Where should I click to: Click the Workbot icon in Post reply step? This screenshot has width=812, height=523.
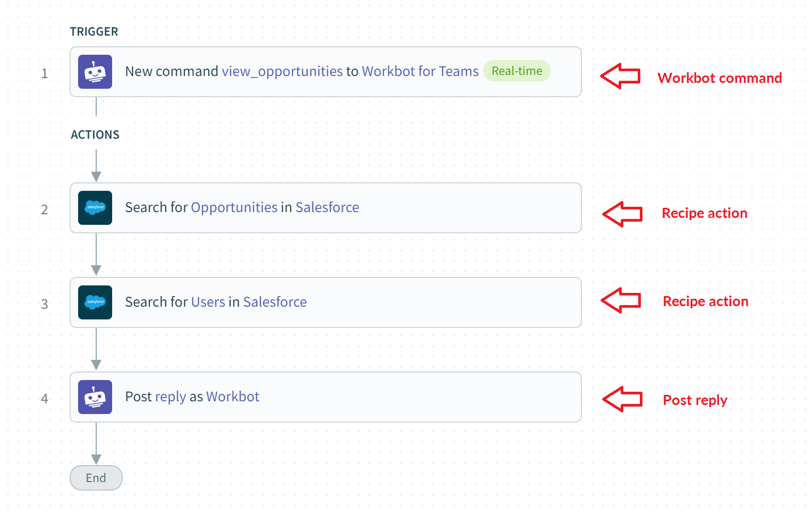tap(95, 397)
